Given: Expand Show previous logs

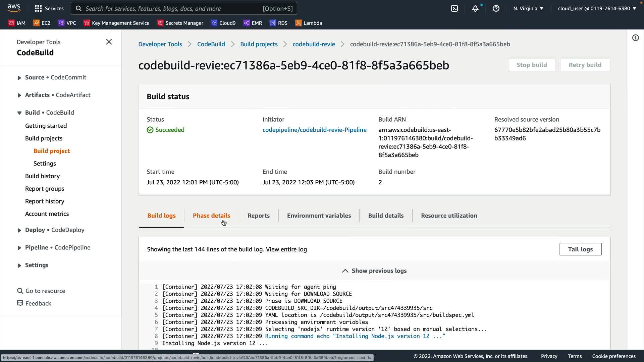Looking at the screenshot, I should (x=374, y=271).
